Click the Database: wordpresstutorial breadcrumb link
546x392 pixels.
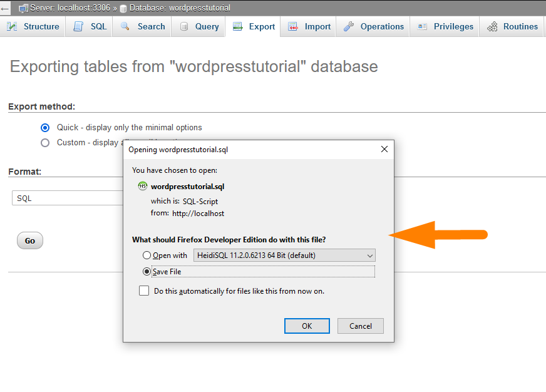click(180, 8)
